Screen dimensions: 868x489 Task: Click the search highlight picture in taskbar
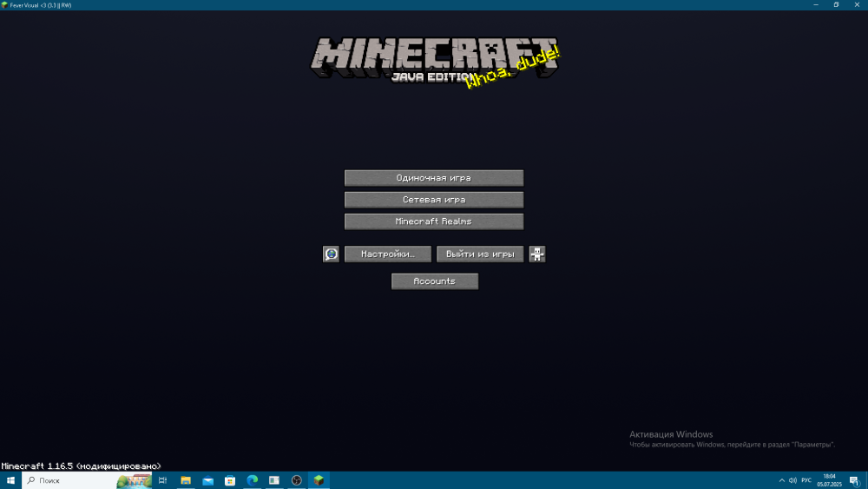(x=134, y=480)
